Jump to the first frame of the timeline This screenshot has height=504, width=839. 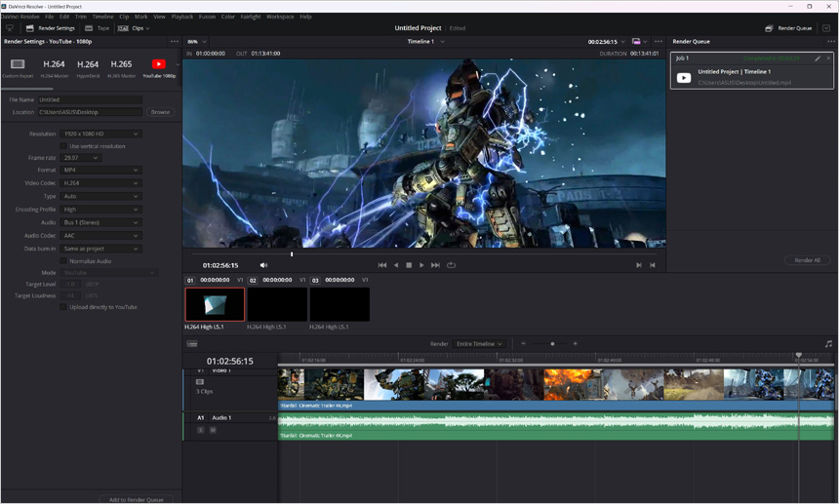click(382, 265)
